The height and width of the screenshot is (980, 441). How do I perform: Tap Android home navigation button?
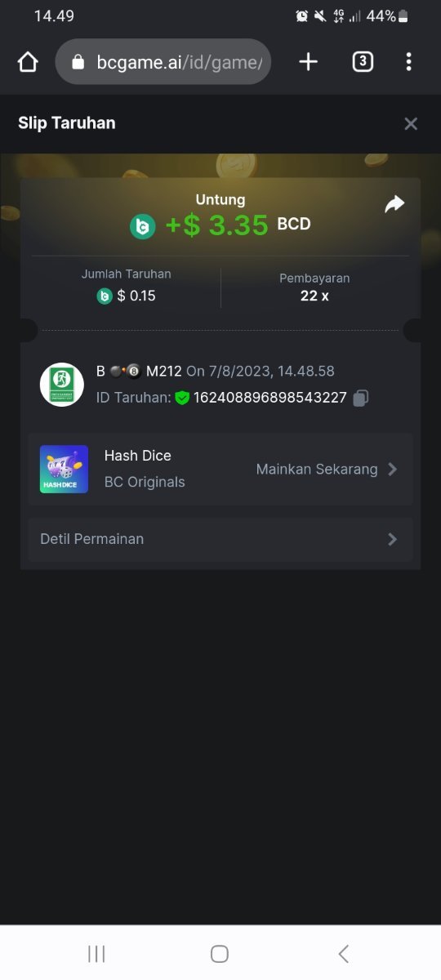220,953
